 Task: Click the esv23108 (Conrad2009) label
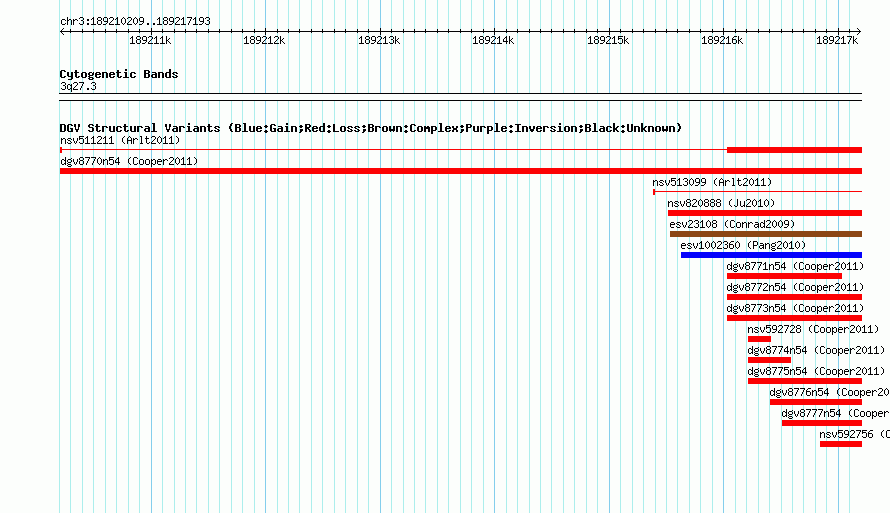click(x=732, y=224)
